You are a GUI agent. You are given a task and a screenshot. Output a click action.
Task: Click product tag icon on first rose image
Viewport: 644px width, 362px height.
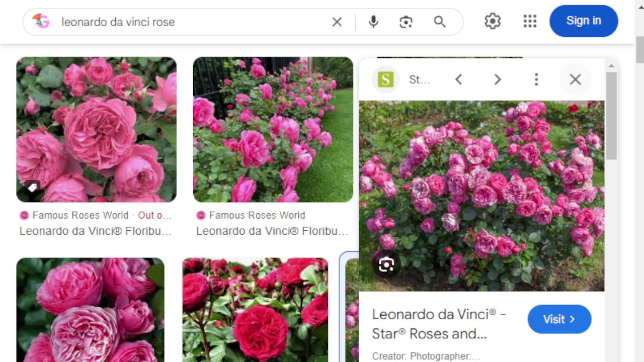point(32,188)
